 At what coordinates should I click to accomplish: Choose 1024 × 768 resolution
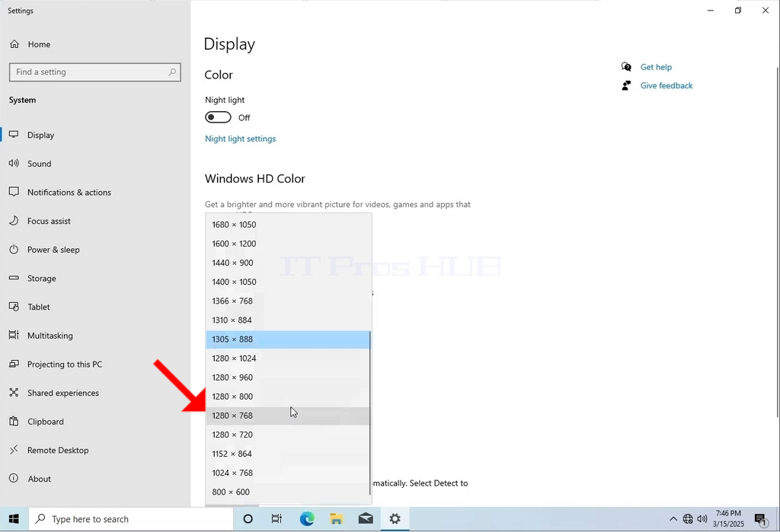(x=288, y=473)
